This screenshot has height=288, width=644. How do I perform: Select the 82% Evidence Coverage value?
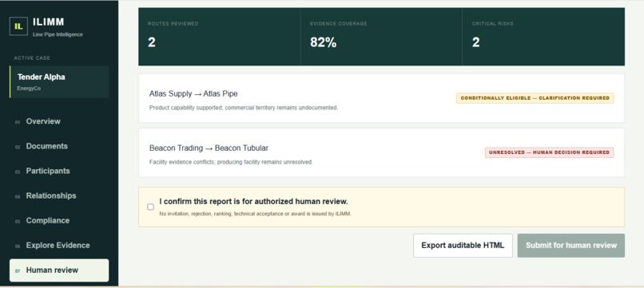click(x=324, y=41)
